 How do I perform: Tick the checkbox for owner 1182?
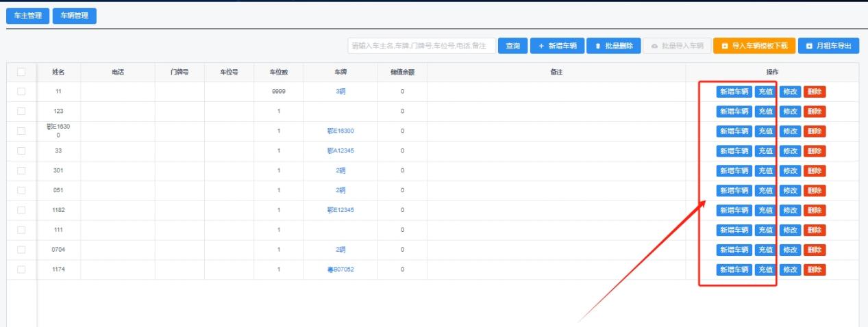pyautogui.click(x=21, y=210)
